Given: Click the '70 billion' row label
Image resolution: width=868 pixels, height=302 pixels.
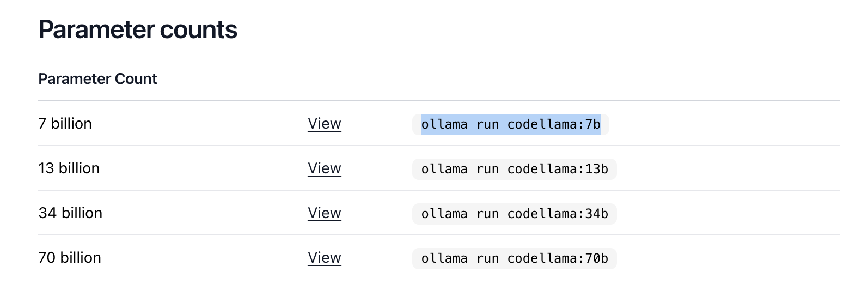Looking at the screenshot, I should [x=70, y=258].
